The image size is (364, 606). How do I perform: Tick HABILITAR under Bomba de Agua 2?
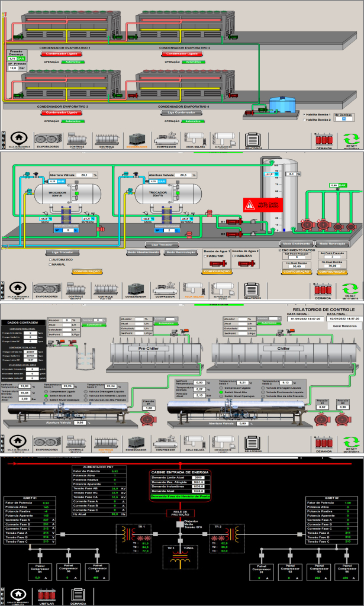tap(233, 256)
